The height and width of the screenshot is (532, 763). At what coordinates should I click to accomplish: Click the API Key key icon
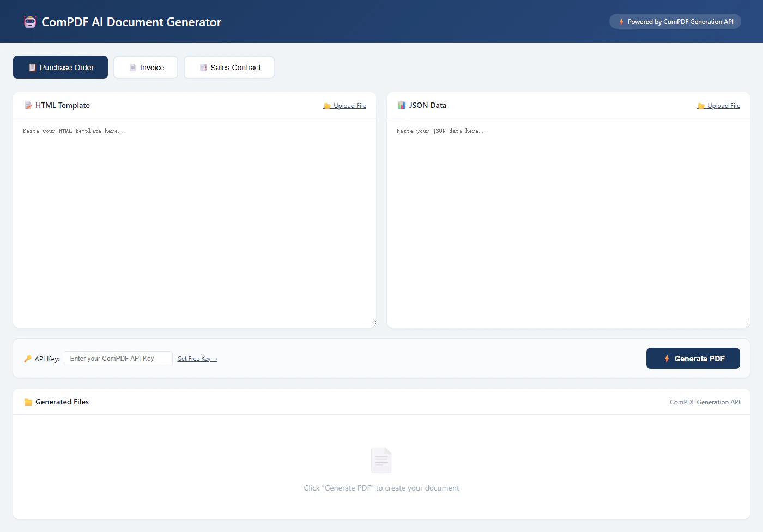(x=28, y=359)
